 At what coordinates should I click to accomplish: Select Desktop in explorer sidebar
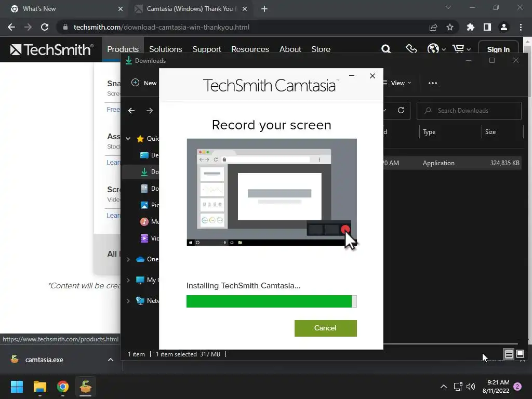click(149, 155)
